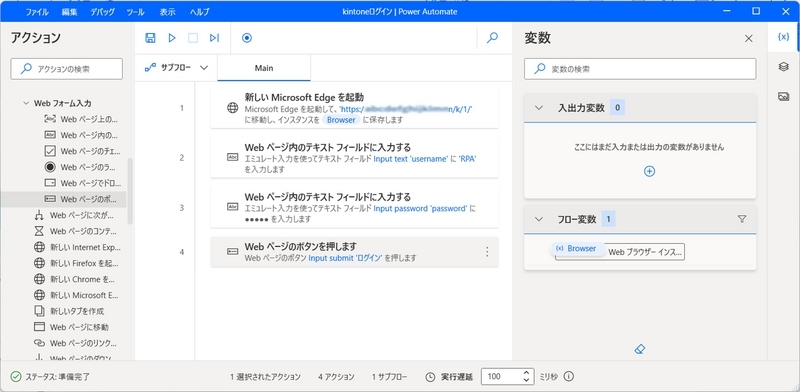Open the ファイル menu

coord(37,12)
